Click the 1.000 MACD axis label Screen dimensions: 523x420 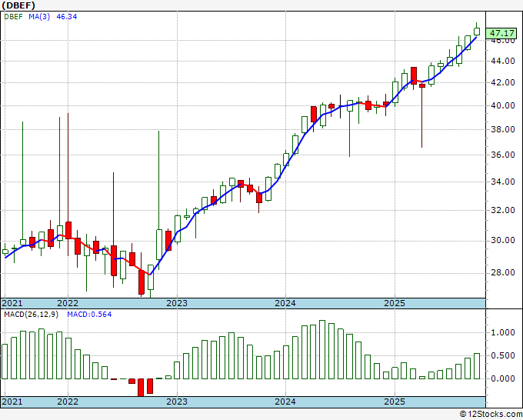[x=503, y=332]
